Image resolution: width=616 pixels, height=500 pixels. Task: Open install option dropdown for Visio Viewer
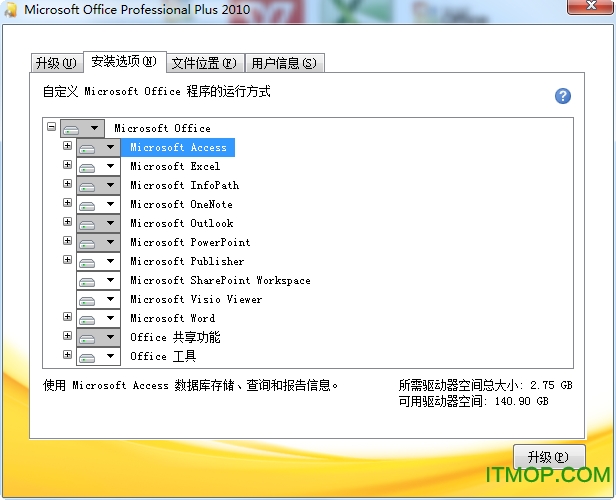[x=98, y=299]
